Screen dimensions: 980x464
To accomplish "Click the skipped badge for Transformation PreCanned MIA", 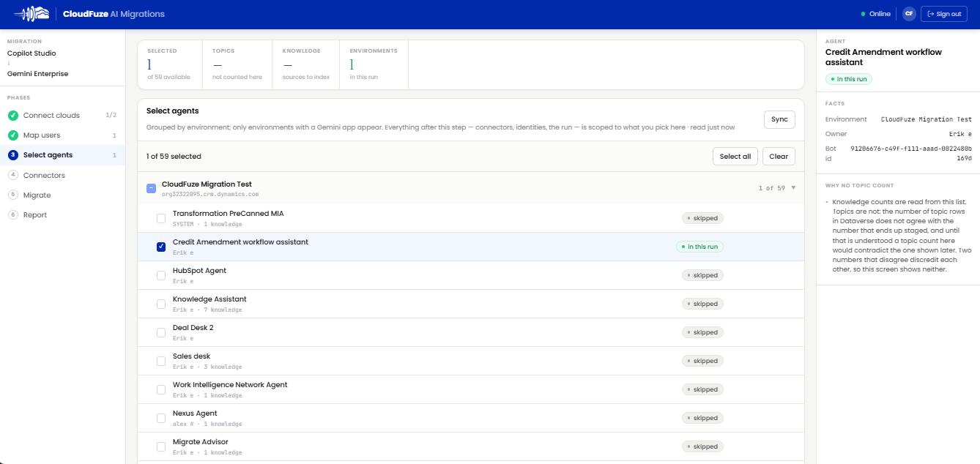I will pos(702,218).
